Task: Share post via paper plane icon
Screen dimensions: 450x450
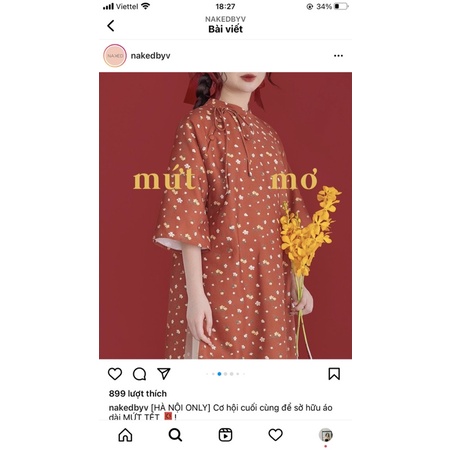Action: coord(164,374)
